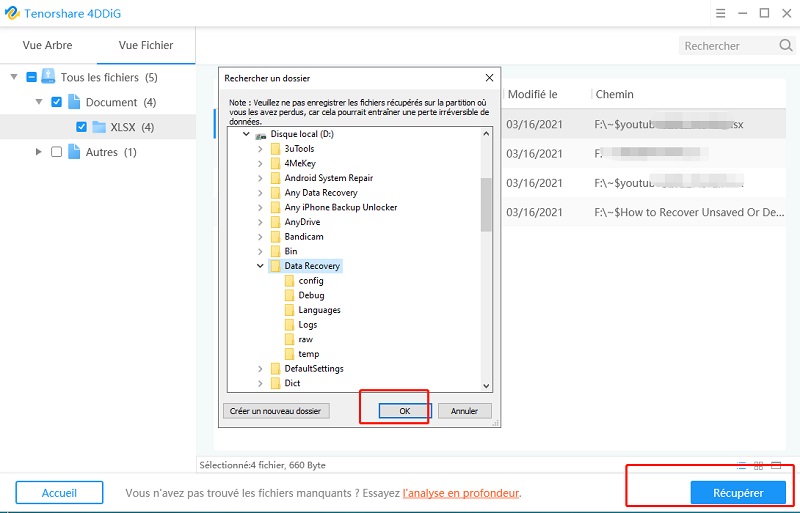
Task: Expand the Bin folder chevron
Action: (x=260, y=252)
